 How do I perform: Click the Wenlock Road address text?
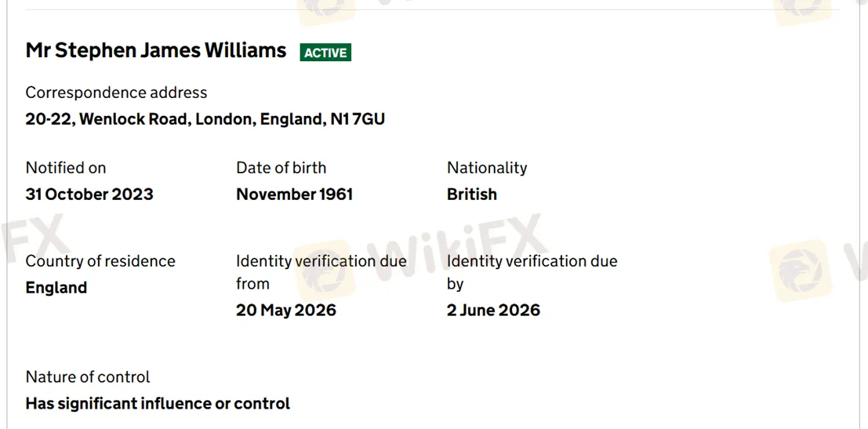(x=205, y=119)
